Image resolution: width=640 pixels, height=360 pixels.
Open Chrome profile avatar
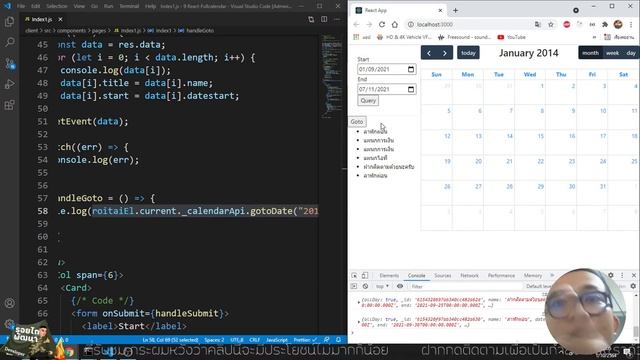tap(618, 24)
